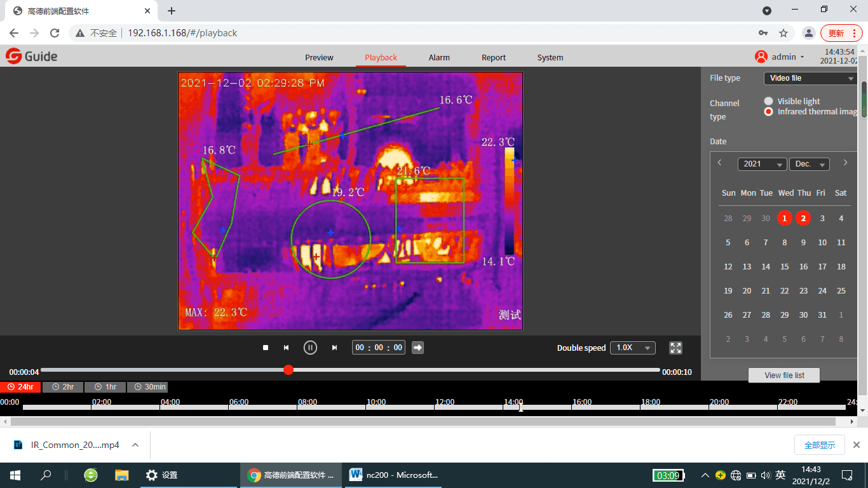The height and width of the screenshot is (488, 868).
Task: Enter fullscreen video mode
Action: click(675, 348)
